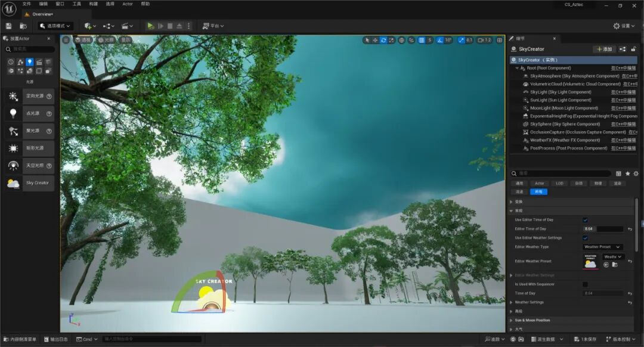Open the Tools menu in the menu bar
This screenshot has height=347, width=644.
point(77,4)
